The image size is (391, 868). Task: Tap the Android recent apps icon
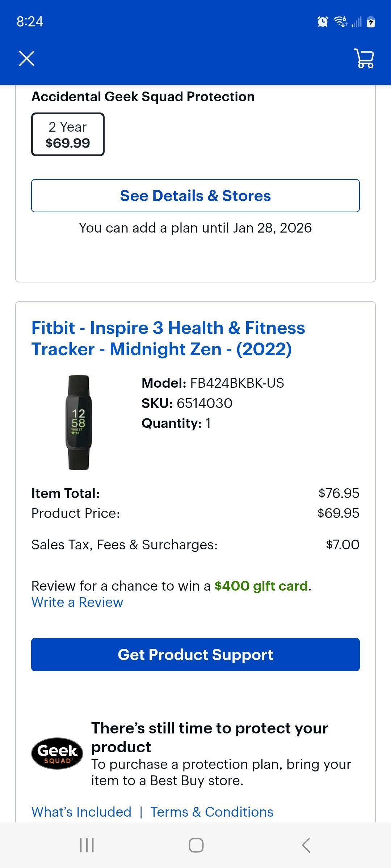(87, 845)
